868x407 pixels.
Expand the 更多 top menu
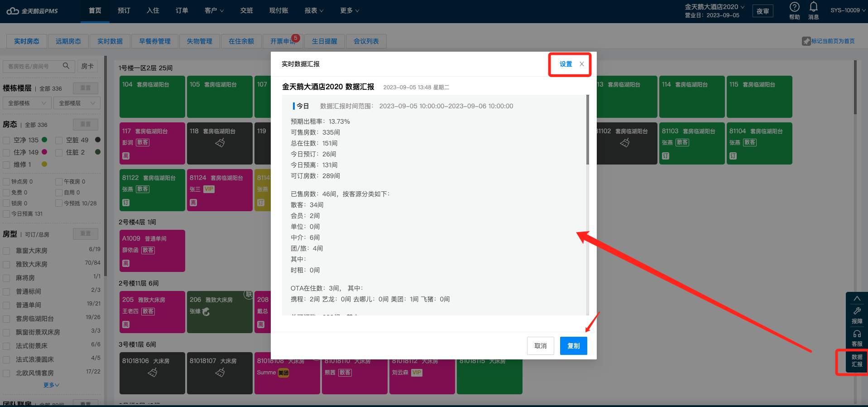pyautogui.click(x=350, y=11)
